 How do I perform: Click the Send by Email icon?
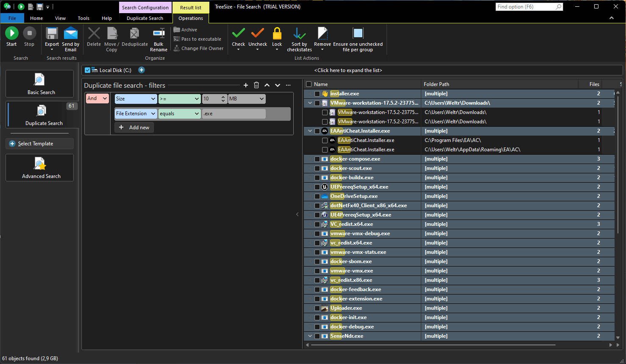(x=71, y=33)
